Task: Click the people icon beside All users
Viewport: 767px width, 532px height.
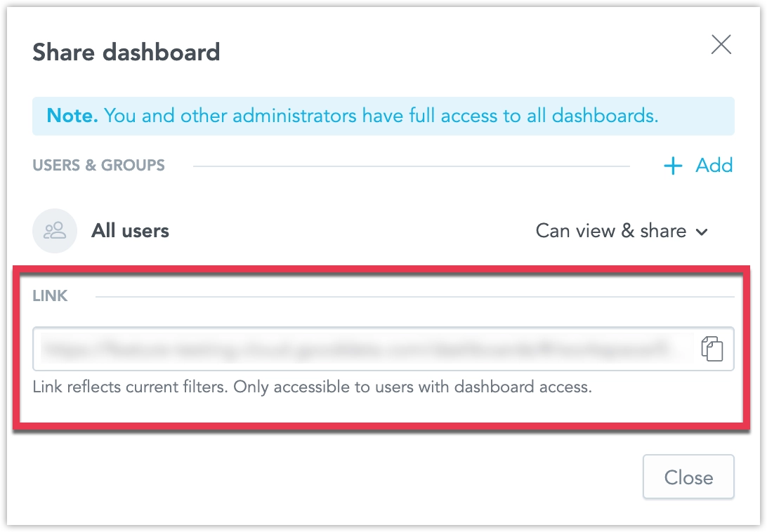Action: pos(55,230)
